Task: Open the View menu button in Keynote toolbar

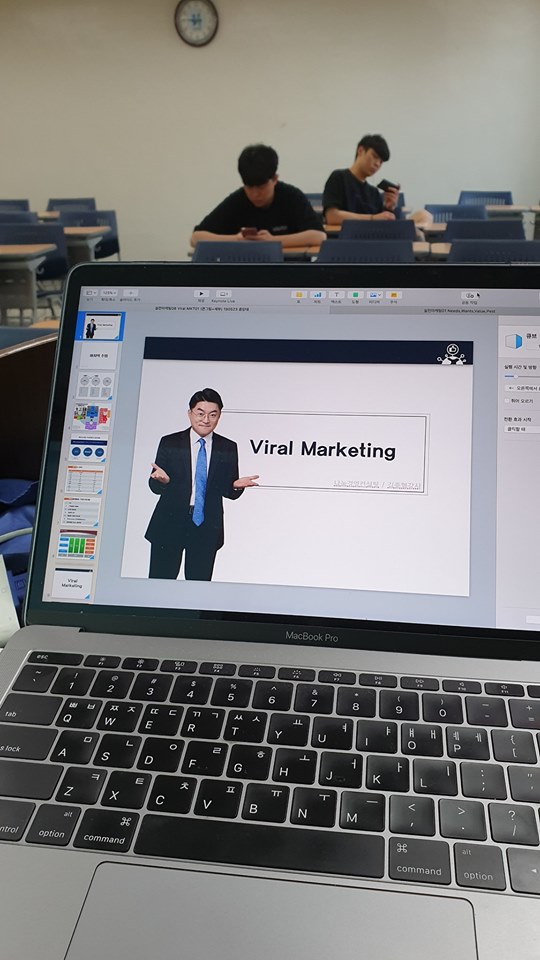Action: [91, 293]
